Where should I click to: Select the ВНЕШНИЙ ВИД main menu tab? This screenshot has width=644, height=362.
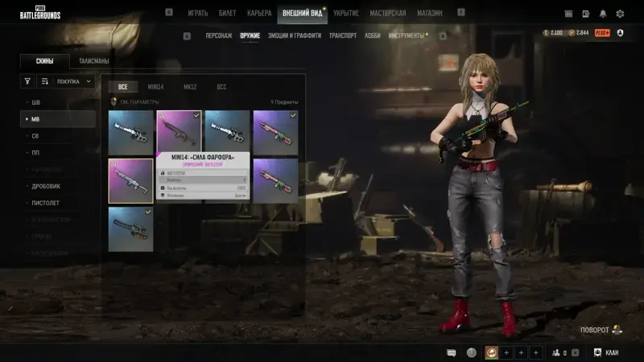[303, 13]
